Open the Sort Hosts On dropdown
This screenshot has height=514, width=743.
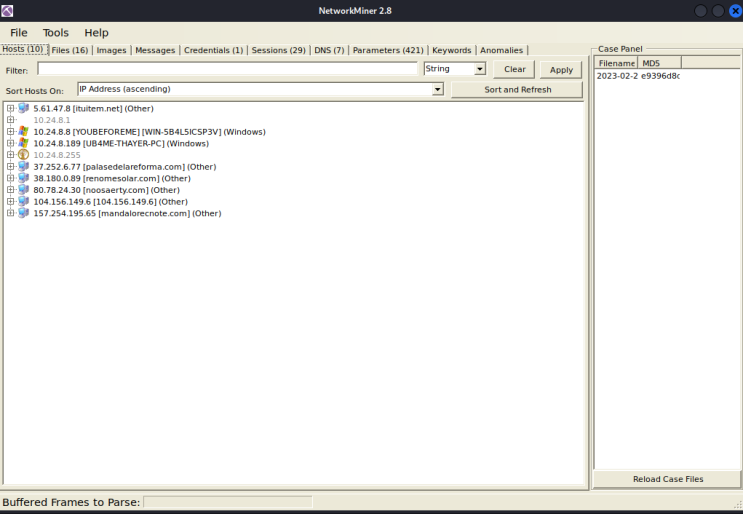[x=437, y=89]
